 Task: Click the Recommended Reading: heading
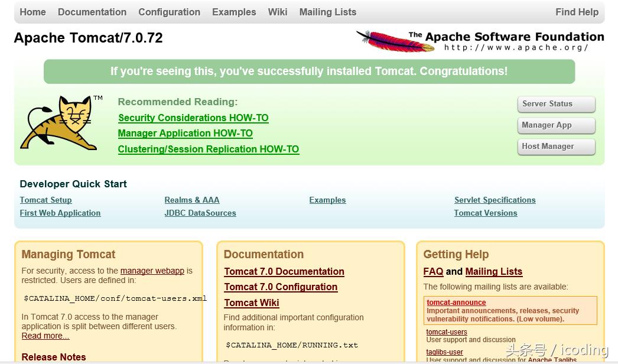point(178,102)
